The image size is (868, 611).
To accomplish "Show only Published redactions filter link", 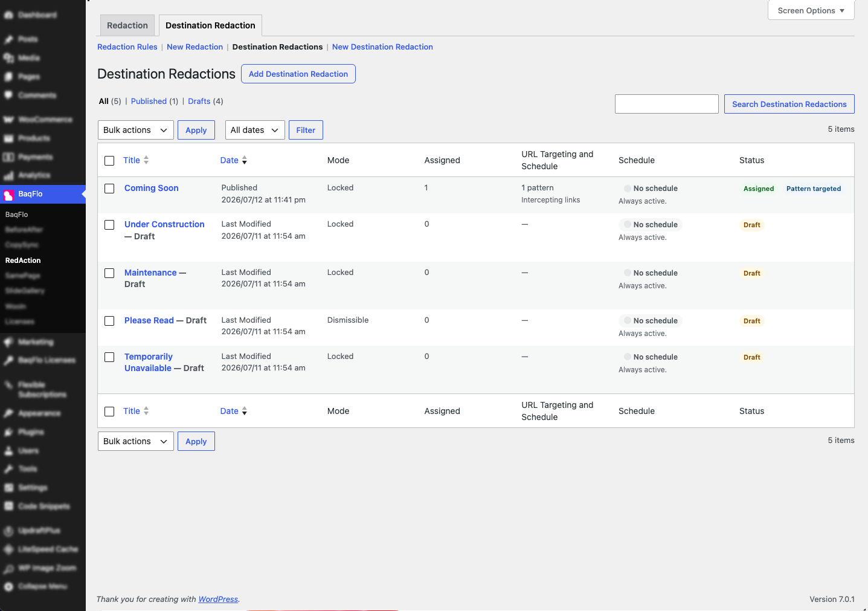I will [x=149, y=101].
